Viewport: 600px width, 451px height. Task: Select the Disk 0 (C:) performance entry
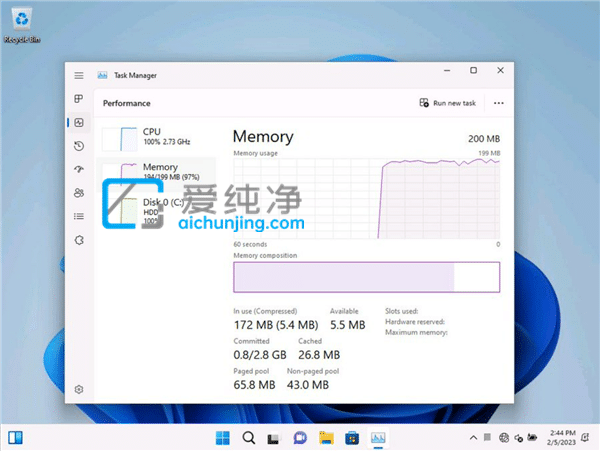click(157, 211)
